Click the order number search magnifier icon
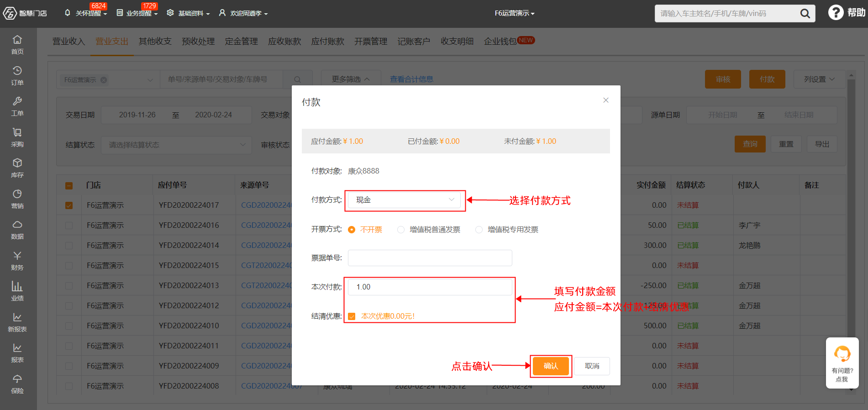Viewport: 868px width, 410px height. (297, 79)
